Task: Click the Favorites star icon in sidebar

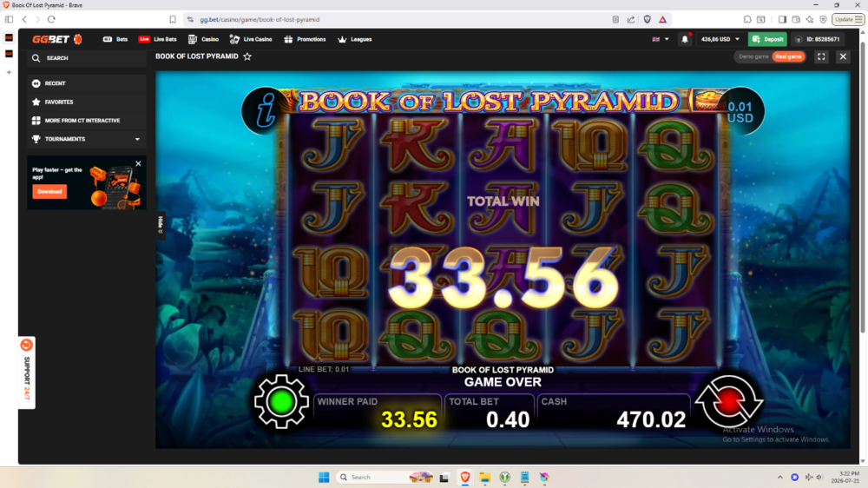Action: pyautogui.click(x=36, y=102)
